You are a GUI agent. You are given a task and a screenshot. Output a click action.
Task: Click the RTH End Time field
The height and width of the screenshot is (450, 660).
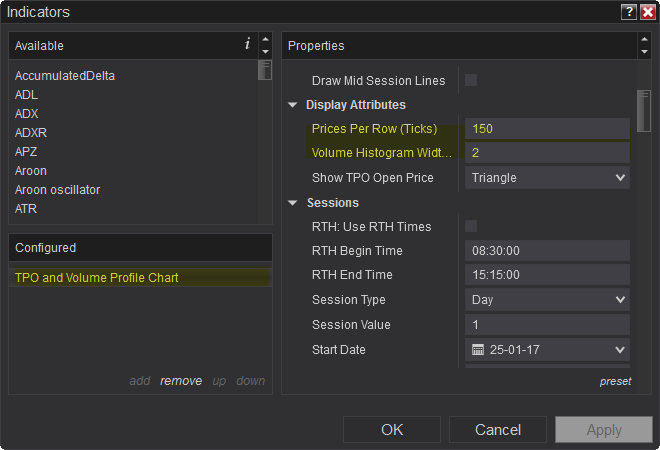(547, 275)
